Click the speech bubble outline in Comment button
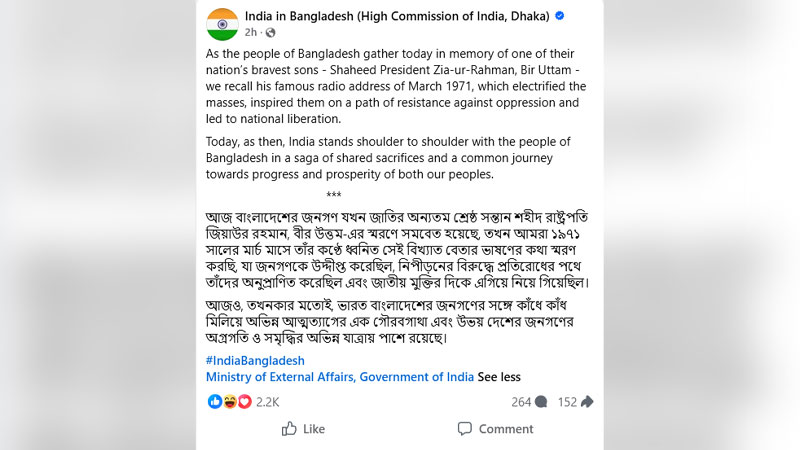Screen dimensions: 800x450 tap(465, 429)
